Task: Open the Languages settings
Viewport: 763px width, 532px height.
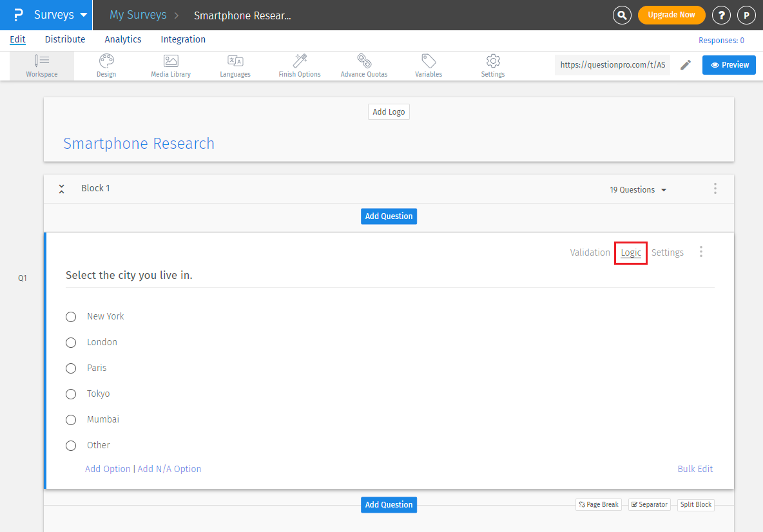Action: point(235,66)
